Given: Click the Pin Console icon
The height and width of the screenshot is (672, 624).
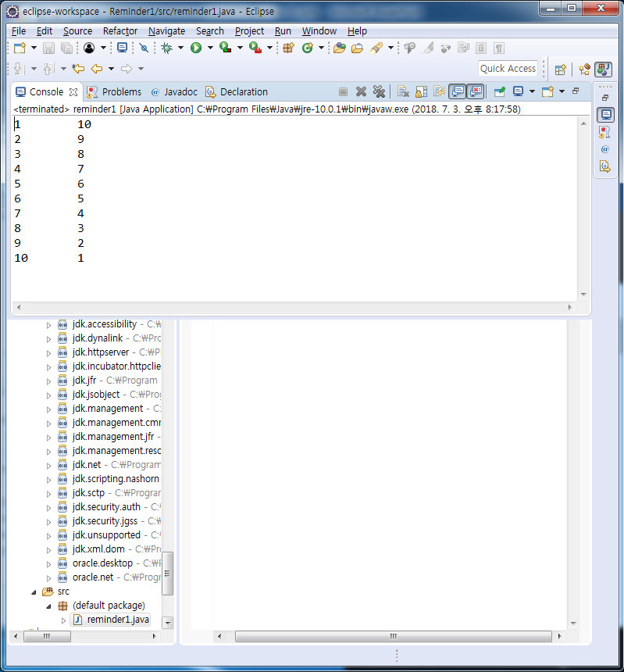Looking at the screenshot, I should (x=499, y=91).
